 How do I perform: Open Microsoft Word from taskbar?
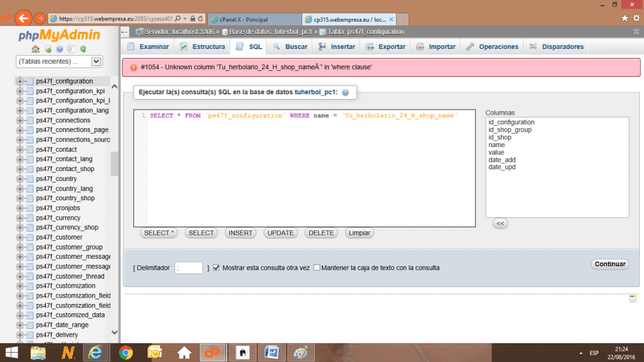(272, 353)
